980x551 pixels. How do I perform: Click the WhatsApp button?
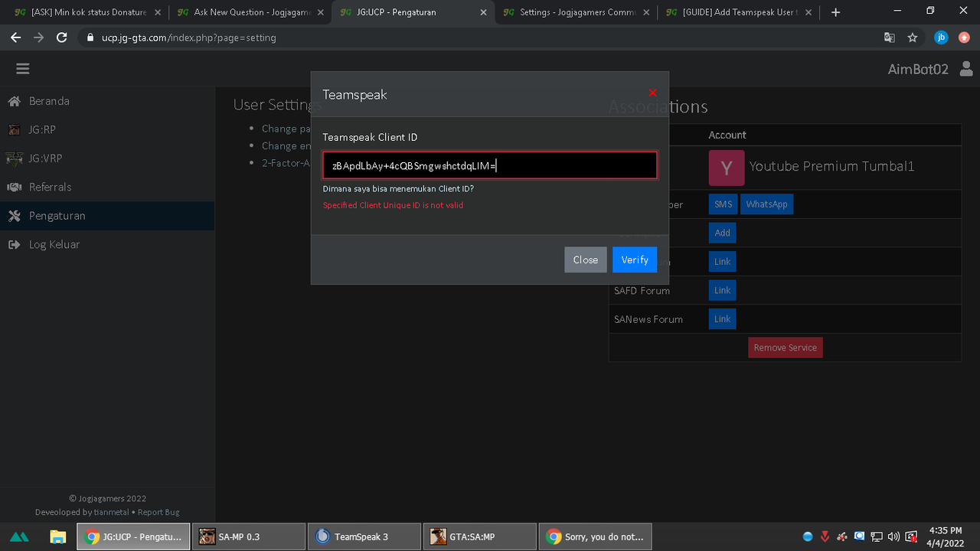click(766, 204)
